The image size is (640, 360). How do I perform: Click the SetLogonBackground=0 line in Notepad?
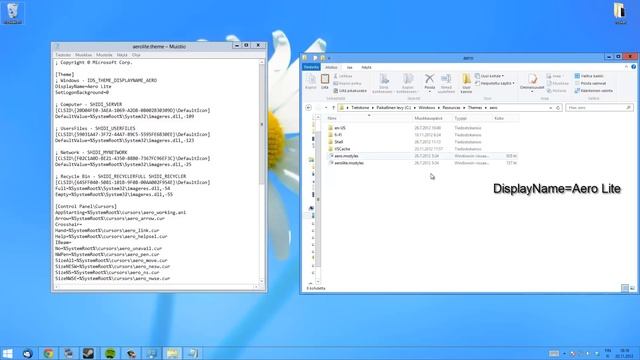click(x=82, y=93)
